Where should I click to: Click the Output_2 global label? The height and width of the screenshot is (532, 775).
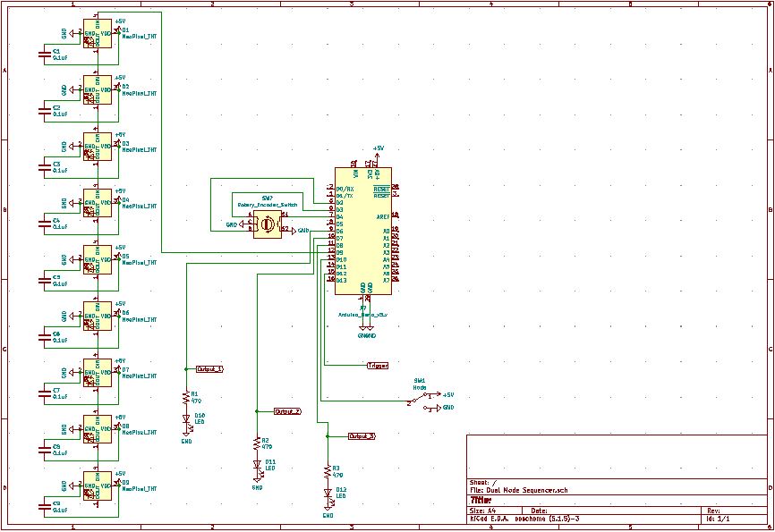point(287,411)
